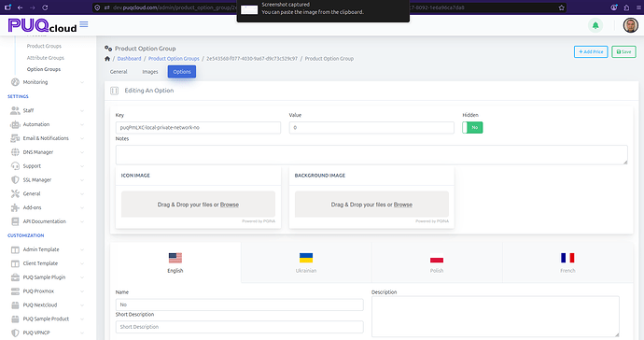Go back in browser history

point(20,7)
